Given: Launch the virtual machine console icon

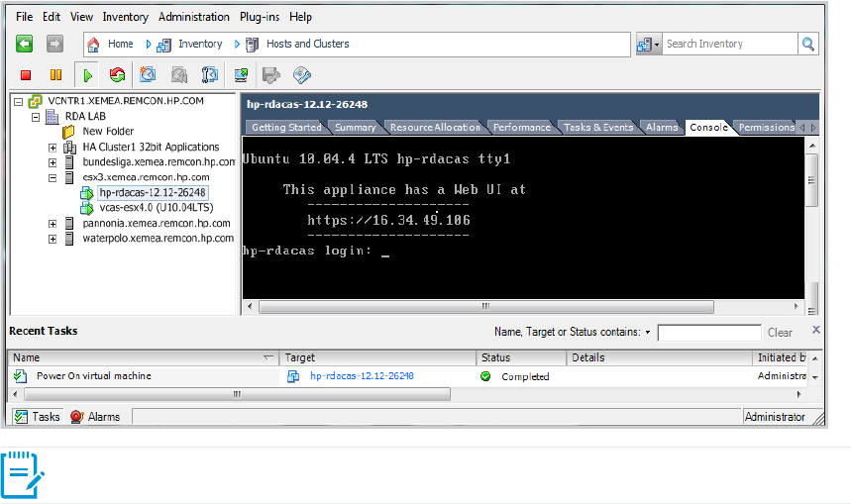Looking at the screenshot, I should tap(241, 75).
